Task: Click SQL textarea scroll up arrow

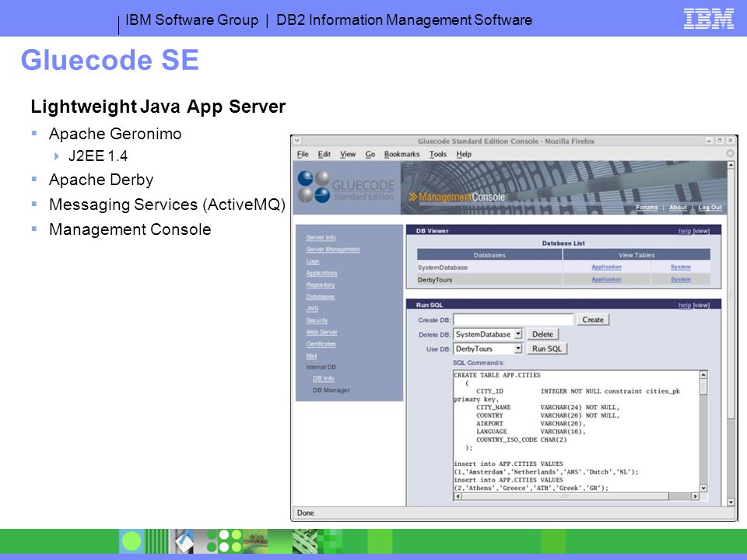Action: [703, 375]
